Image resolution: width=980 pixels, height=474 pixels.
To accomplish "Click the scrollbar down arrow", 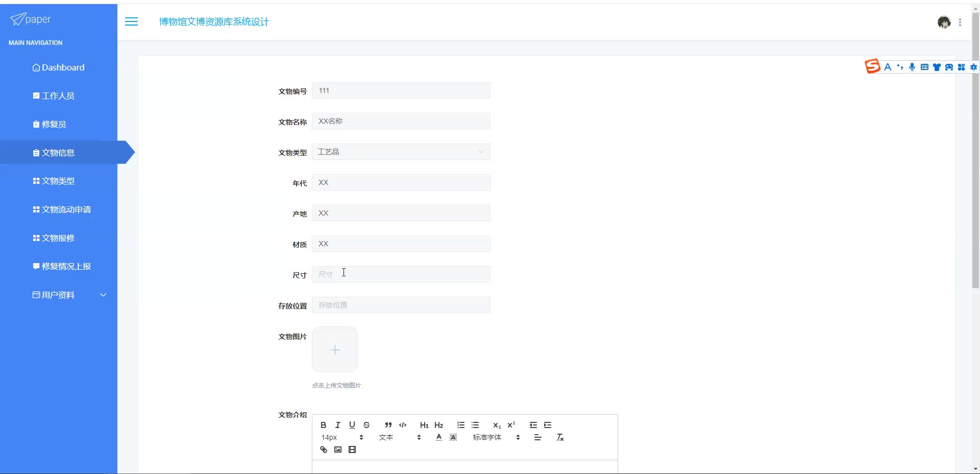I will click(975, 469).
